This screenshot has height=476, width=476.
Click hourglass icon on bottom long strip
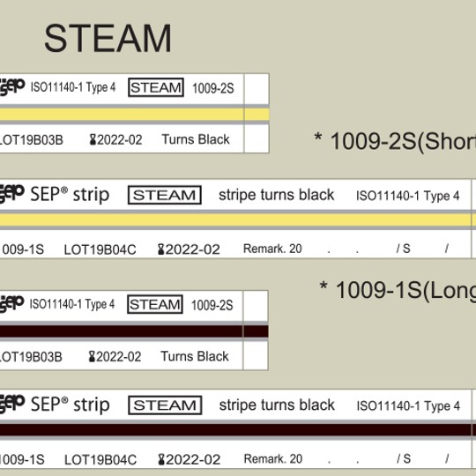coord(162,459)
